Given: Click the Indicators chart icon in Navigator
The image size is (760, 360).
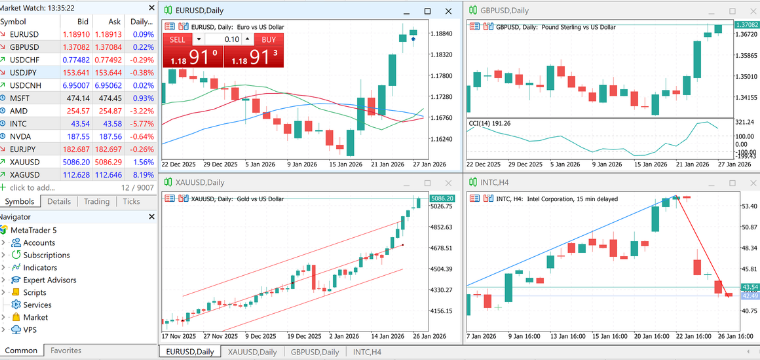Looking at the screenshot, I should point(16,267).
